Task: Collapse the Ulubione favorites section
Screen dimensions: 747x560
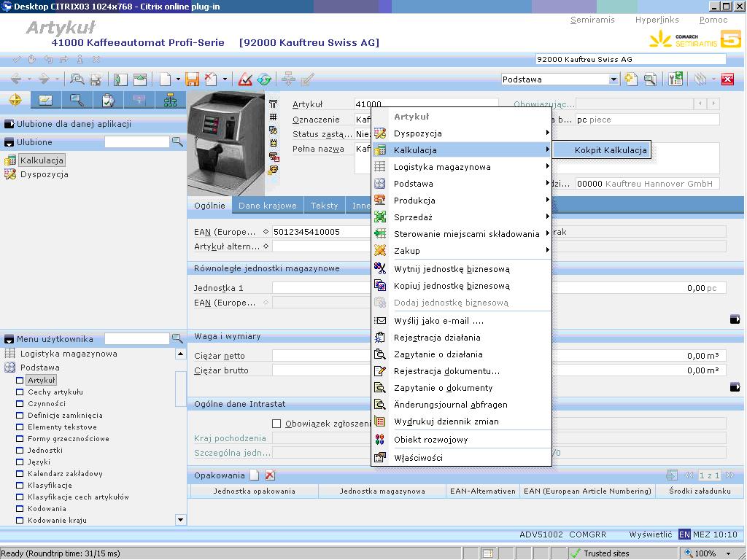Action: click(x=9, y=142)
